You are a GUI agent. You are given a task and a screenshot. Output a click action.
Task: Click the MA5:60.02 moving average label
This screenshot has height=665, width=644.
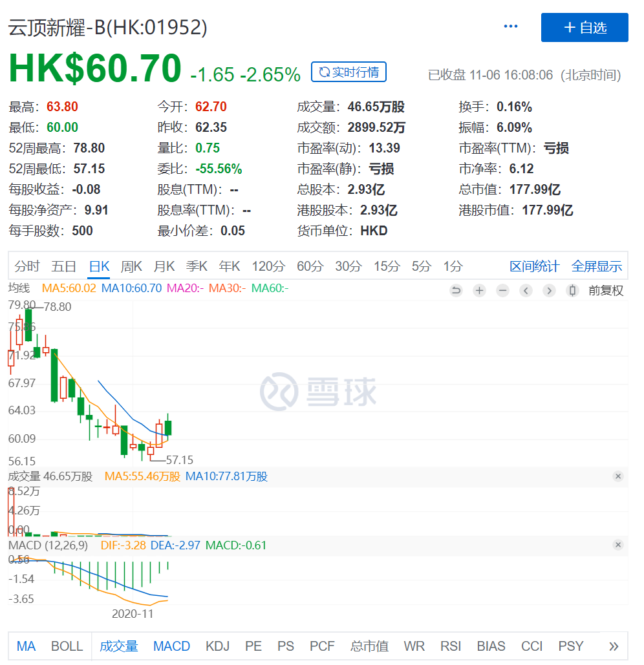tap(69, 288)
